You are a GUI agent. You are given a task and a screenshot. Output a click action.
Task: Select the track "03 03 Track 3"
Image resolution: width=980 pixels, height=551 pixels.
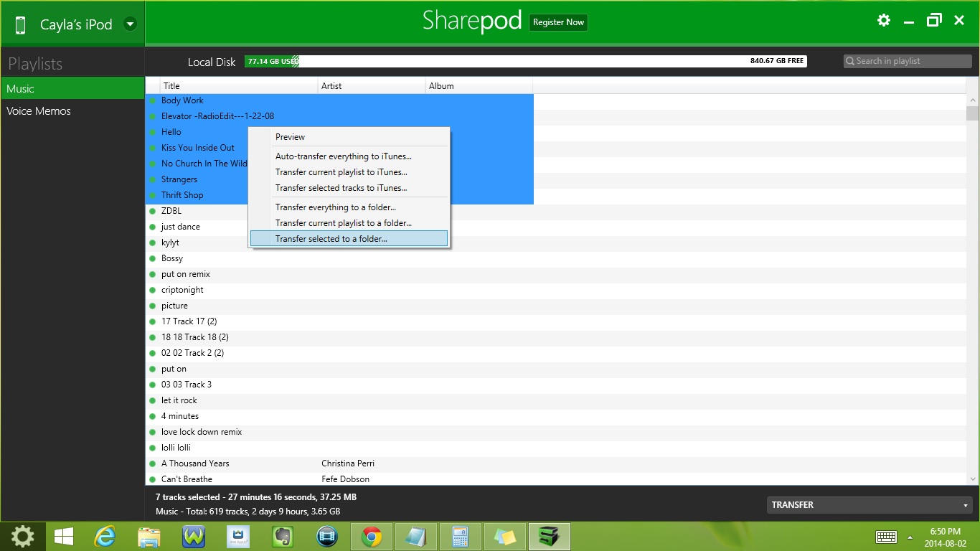click(187, 385)
